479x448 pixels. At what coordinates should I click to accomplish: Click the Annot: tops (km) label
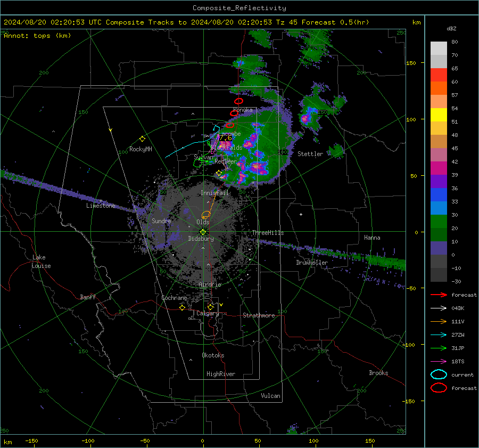pos(37,36)
